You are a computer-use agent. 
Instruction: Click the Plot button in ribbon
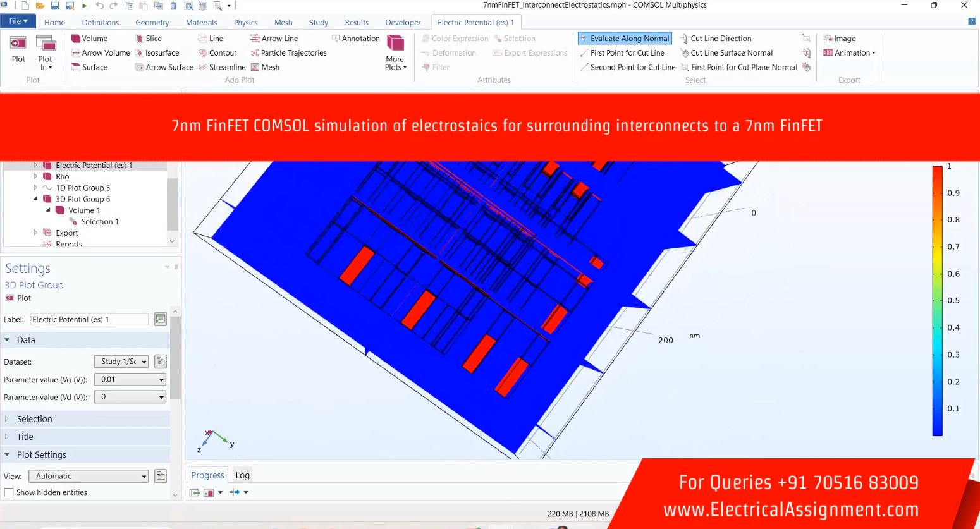18,51
